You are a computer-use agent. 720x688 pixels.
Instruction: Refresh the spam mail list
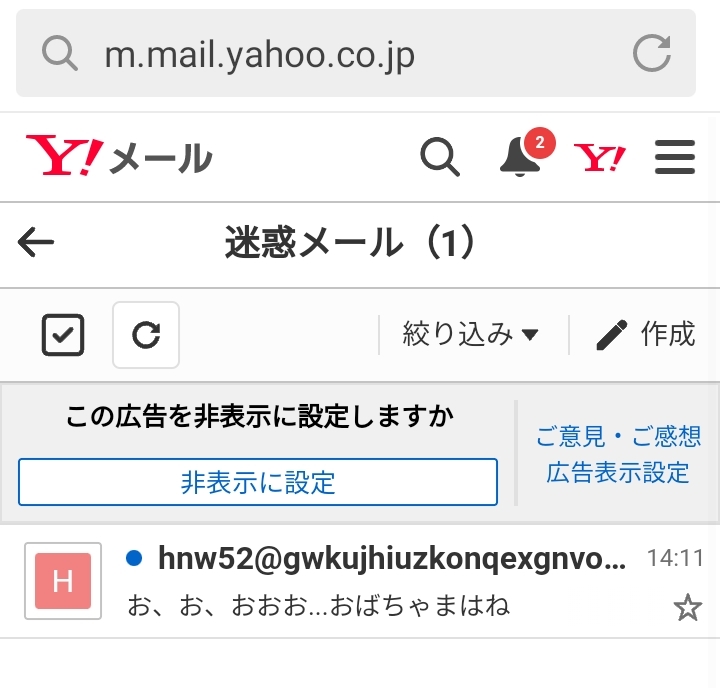tap(146, 335)
